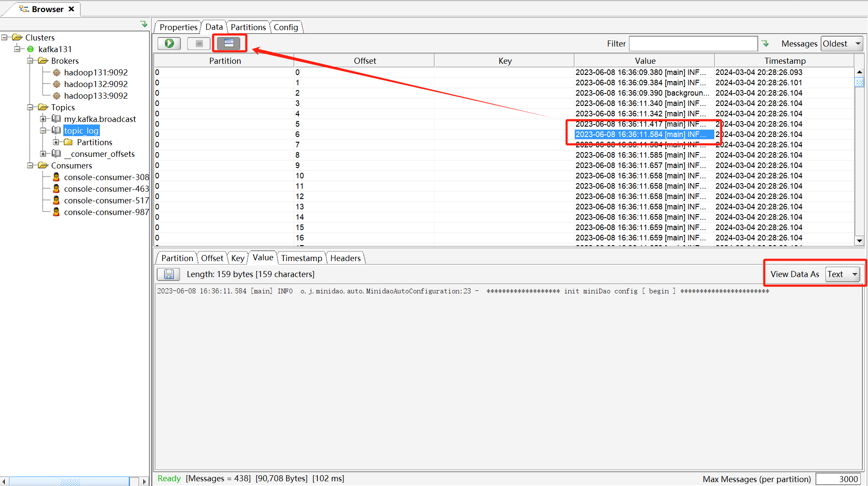The width and height of the screenshot is (868, 486).
Task: Click the horizontal scrollbar thumb under the tree
Action: [x=69, y=481]
